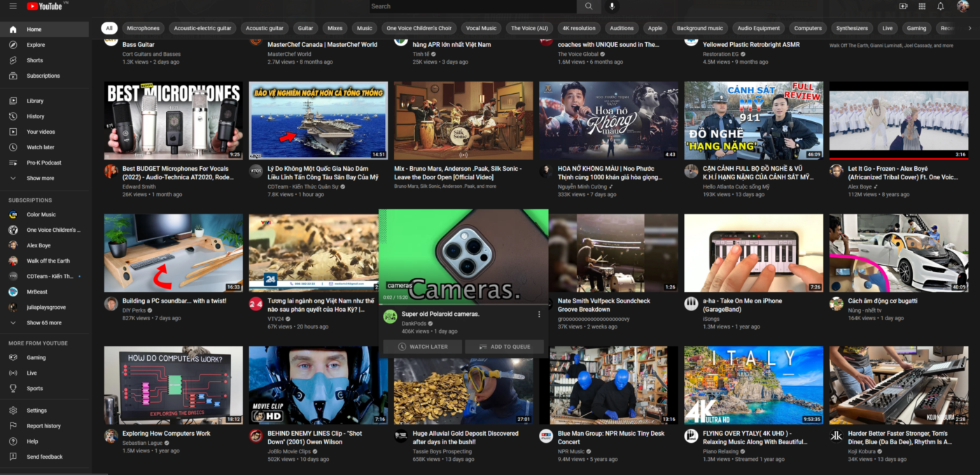The image size is (980, 475).
Task: Expand Show more under Pro-K Podcast
Action: 45,178
